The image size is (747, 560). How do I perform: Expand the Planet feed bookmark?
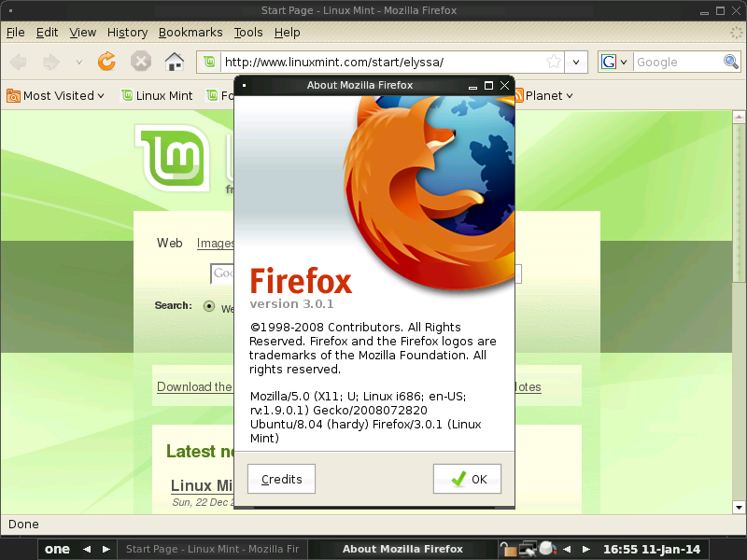[x=544, y=96]
